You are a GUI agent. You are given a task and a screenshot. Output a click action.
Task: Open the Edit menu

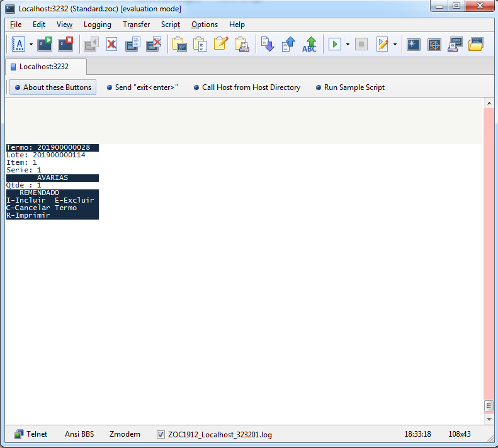(x=39, y=25)
